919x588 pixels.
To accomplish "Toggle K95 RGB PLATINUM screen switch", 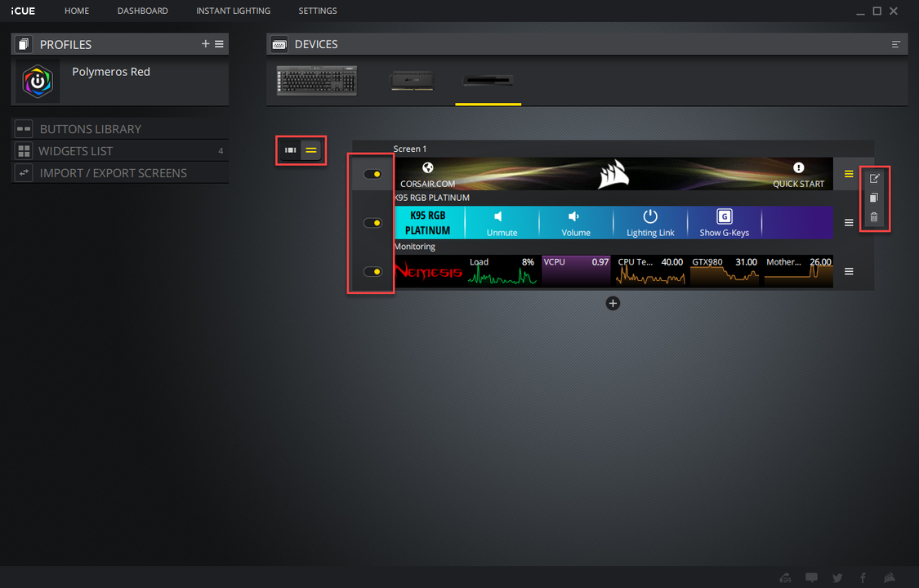I will [373, 223].
